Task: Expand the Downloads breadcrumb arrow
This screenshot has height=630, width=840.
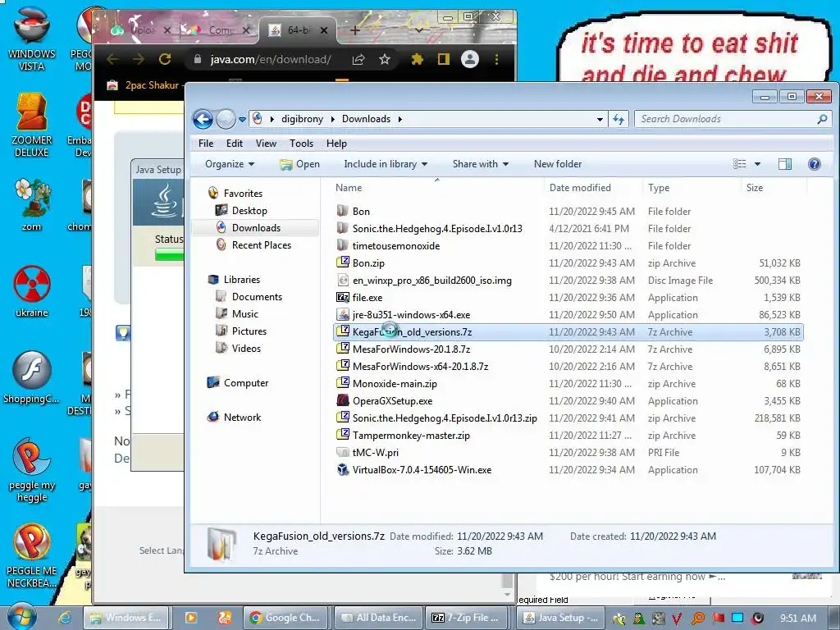Action: click(x=399, y=119)
